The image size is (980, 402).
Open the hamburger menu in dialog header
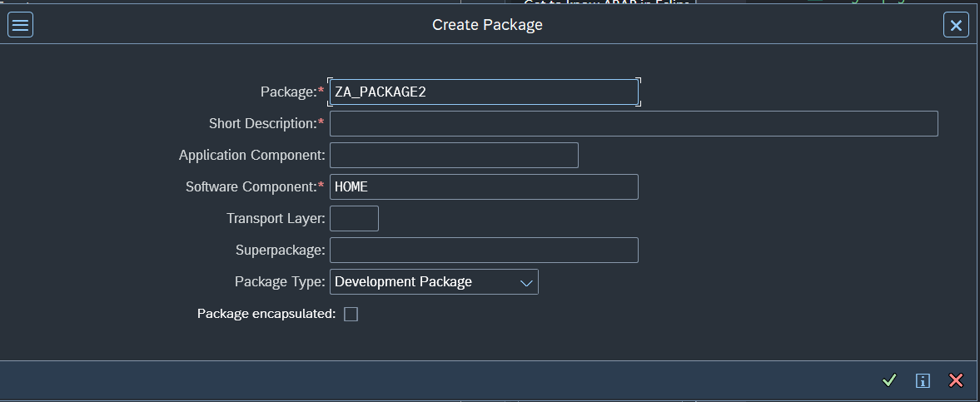pyautogui.click(x=20, y=26)
